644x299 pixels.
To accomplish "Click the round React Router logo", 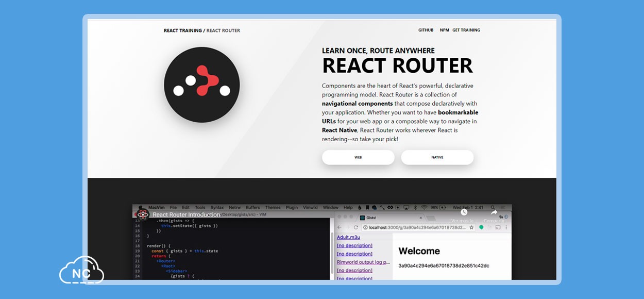I will pos(201,85).
